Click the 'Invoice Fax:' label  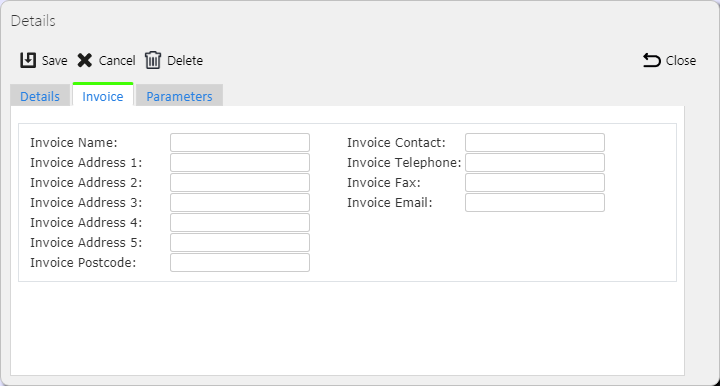384,183
